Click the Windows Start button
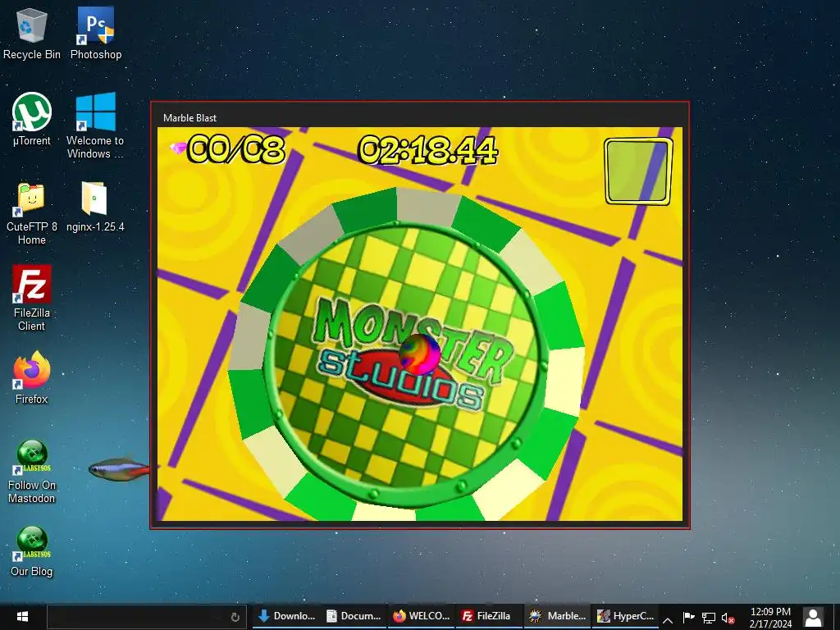The image size is (840, 630). point(22,617)
